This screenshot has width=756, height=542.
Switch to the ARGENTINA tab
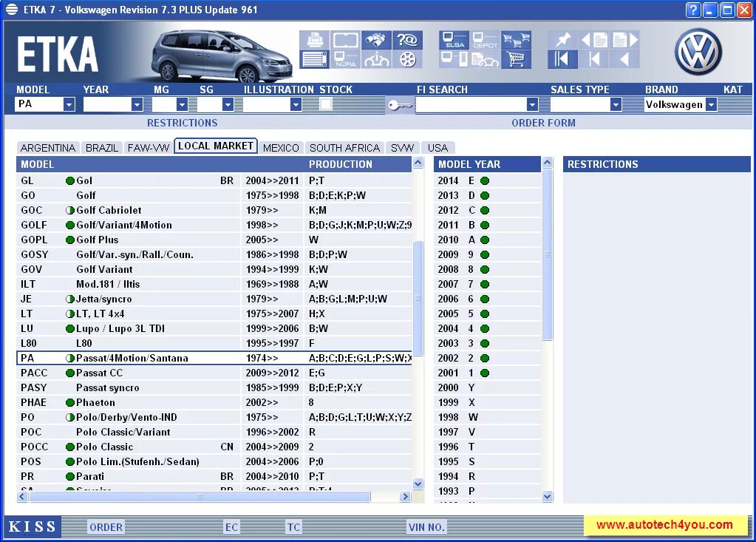(x=48, y=148)
